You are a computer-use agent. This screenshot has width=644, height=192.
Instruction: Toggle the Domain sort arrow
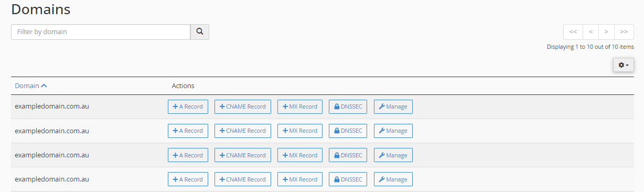(x=44, y=86)
